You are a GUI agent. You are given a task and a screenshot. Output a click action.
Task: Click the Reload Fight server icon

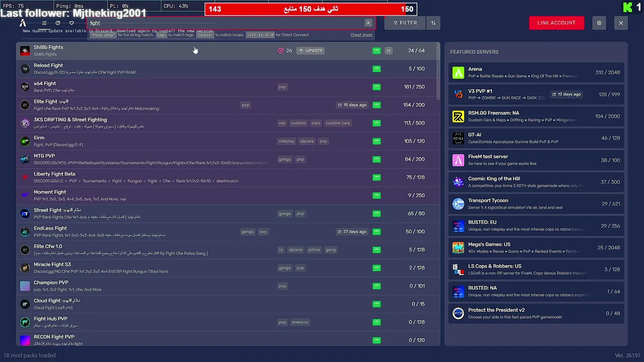tap(25, 69)
